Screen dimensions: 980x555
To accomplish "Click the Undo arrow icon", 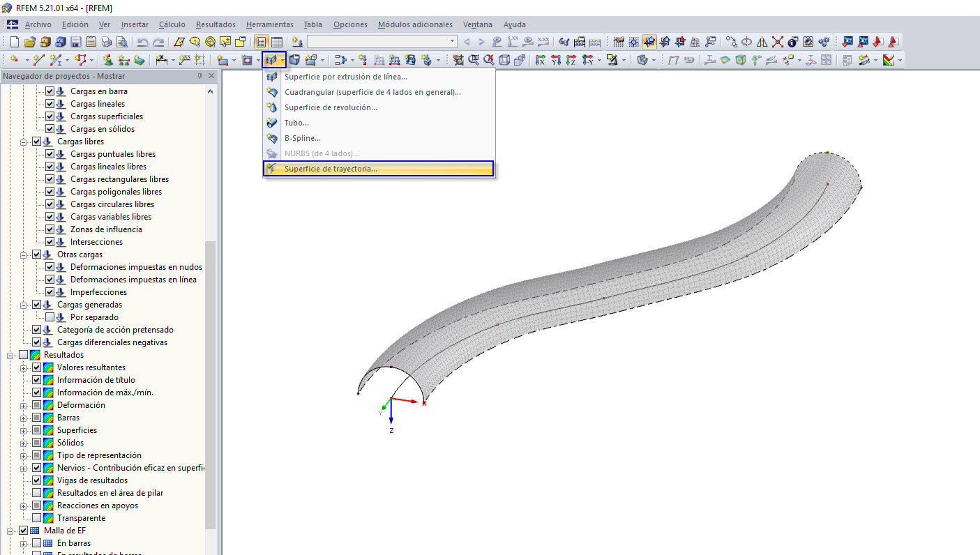I will (143, 42).
